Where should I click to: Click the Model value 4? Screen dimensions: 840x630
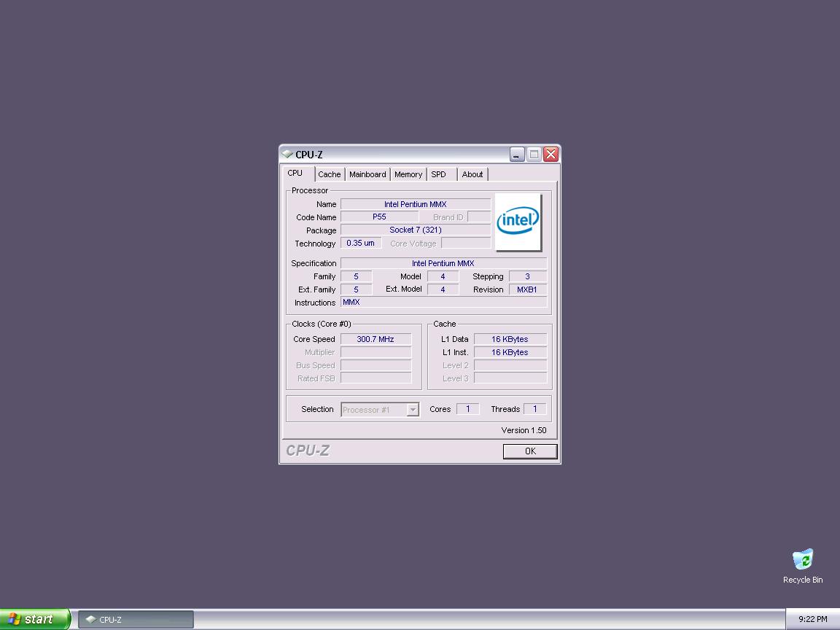point(443,276)
